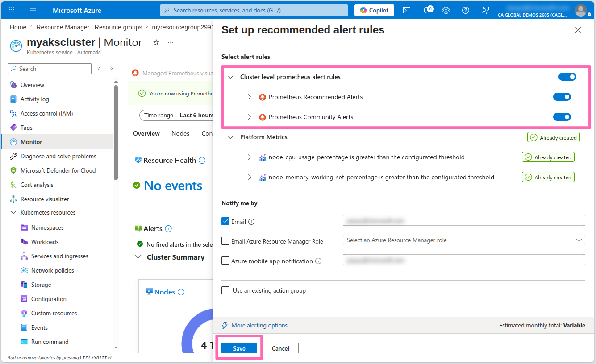Select Monitor in the sidebar

(x=57, y=142)
